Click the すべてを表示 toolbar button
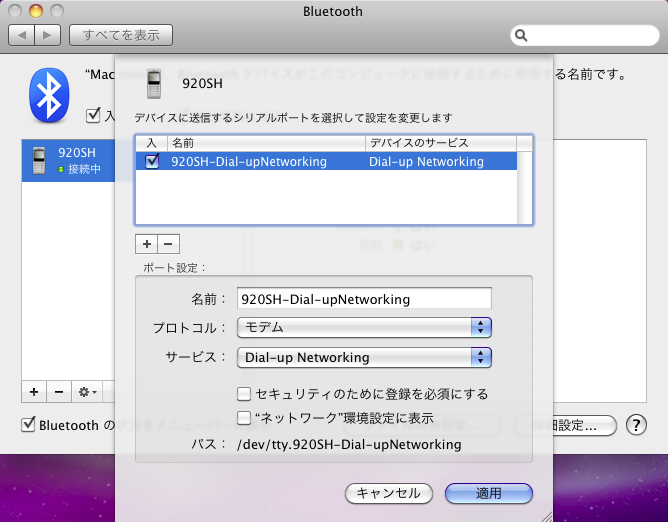The height and width of the screenshot is (522, 668). pos(121,36)
